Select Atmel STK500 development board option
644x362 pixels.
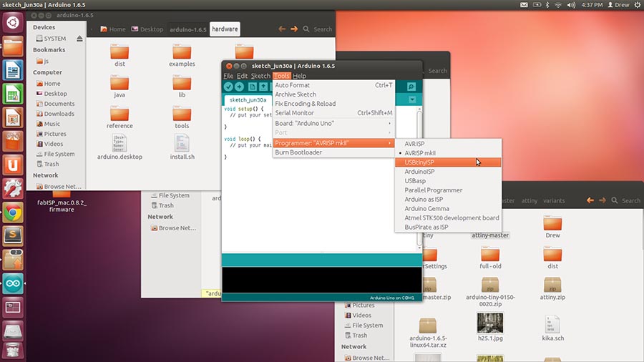click(448, 218)
